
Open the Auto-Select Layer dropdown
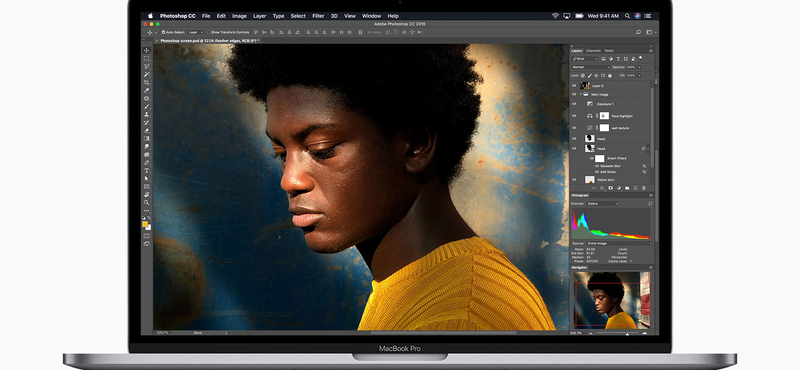point(195,32)
